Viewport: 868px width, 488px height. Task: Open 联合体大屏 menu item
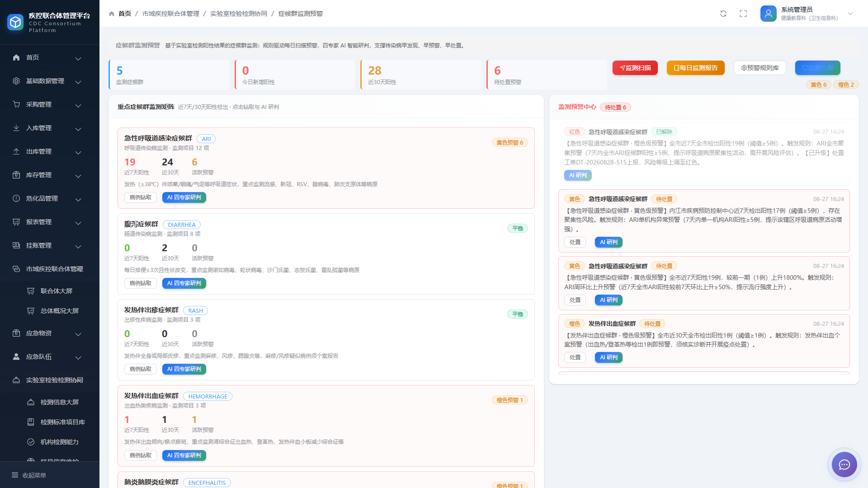click(x=50, y=291)
